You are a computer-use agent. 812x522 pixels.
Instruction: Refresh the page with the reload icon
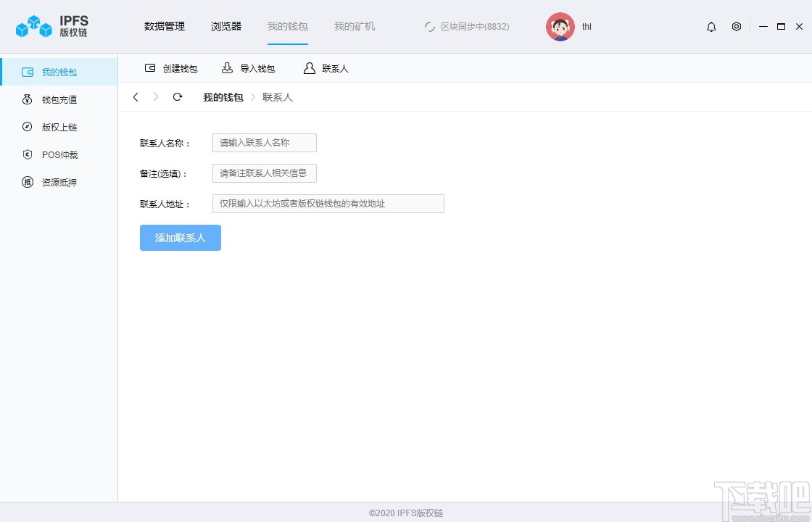(x=178, y=96)
